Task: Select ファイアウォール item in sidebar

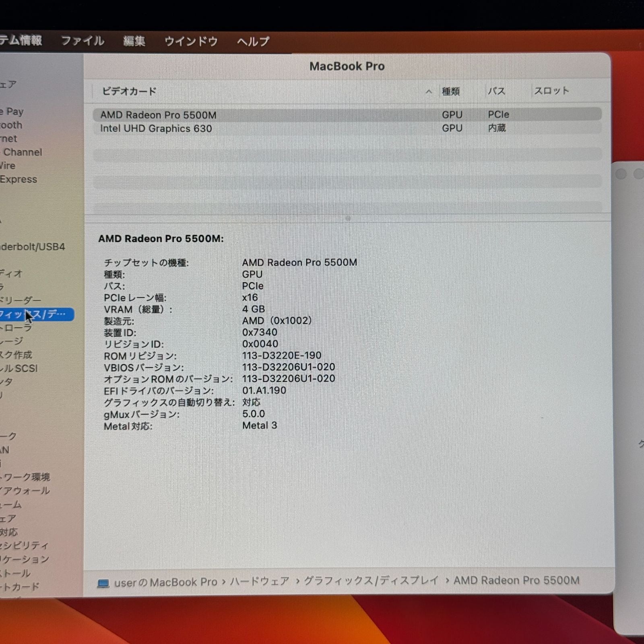Action: [25, 491]
